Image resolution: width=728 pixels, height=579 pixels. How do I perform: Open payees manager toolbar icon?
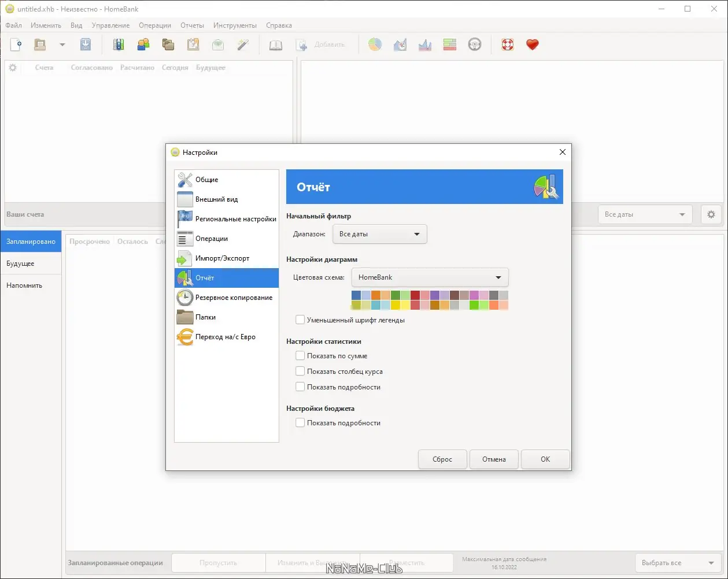tap(143, 44)
